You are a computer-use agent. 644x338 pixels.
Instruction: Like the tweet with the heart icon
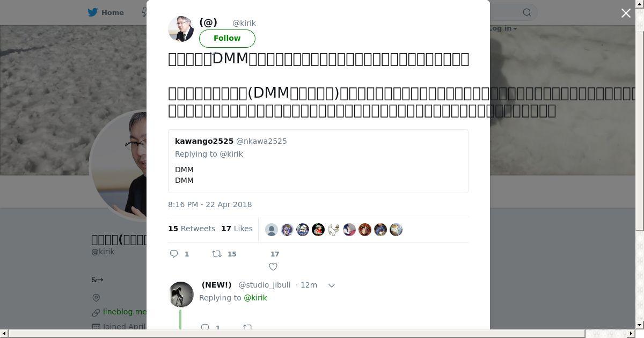(x=273, y=267)
